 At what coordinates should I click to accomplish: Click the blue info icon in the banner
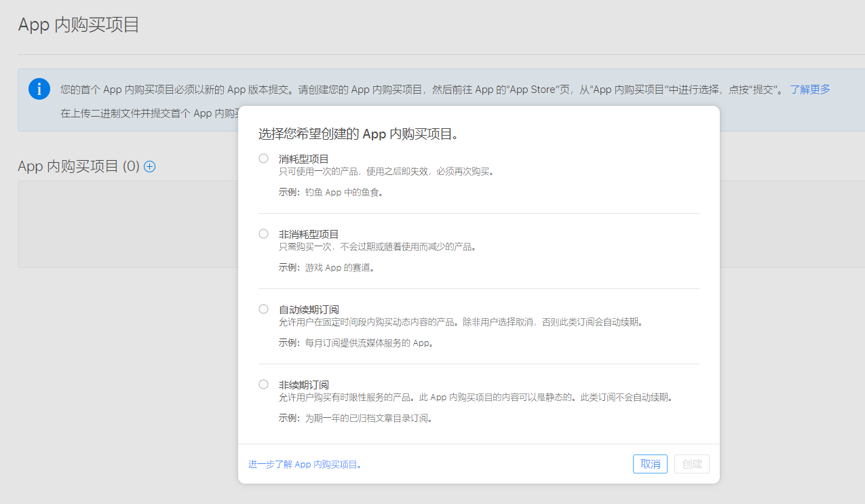coord(39,89)
